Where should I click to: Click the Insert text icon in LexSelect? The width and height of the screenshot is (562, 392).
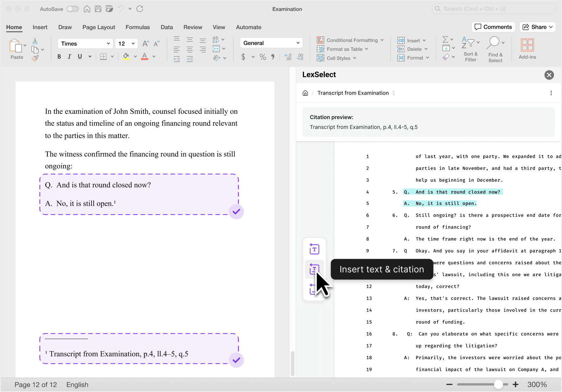pyautogui.click(x=314, y=249)
